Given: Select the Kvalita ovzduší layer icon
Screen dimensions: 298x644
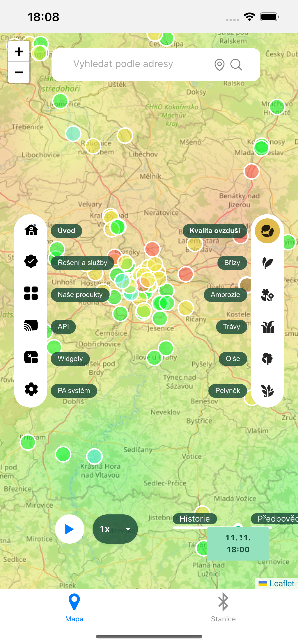Looking at the screenshot, I should coord(267,231).
